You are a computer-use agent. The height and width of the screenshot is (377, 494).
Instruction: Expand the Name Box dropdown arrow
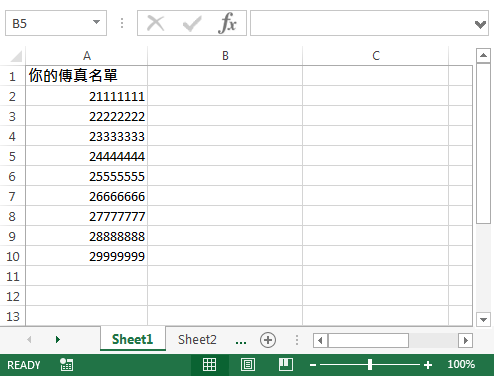96,22
